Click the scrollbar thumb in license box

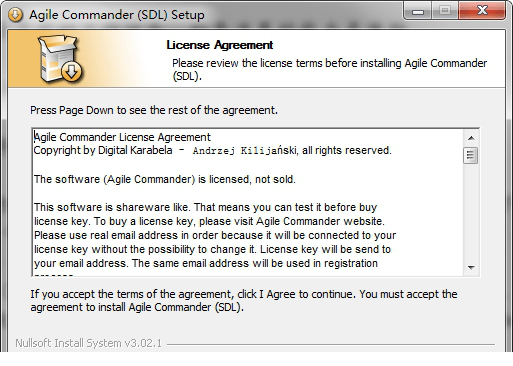click(471, 155)
